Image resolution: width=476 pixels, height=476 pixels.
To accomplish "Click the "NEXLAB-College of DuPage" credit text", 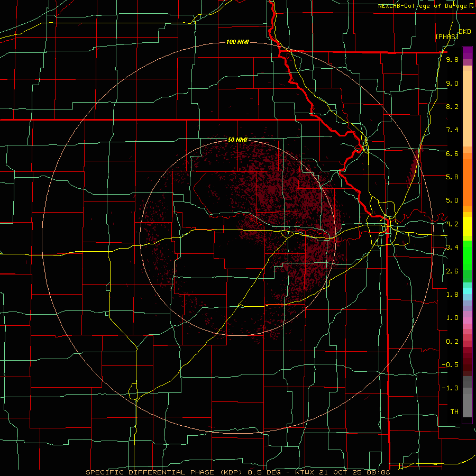I will click(423, 6).
